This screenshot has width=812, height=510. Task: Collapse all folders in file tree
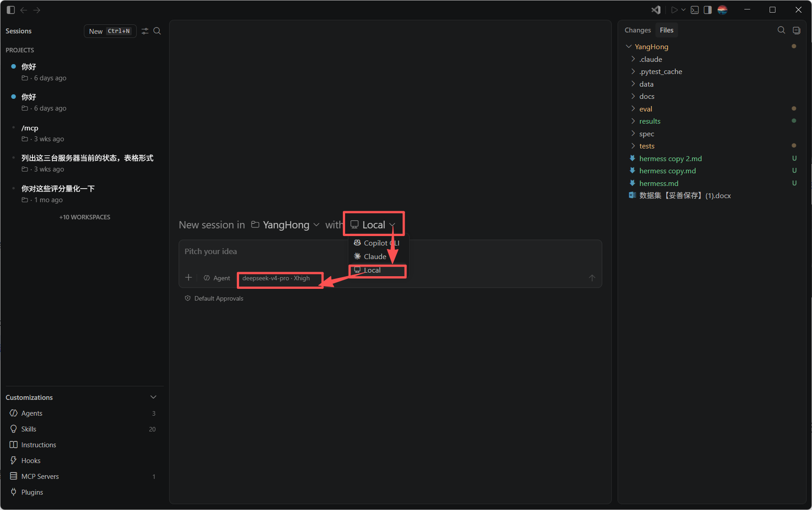797,30
